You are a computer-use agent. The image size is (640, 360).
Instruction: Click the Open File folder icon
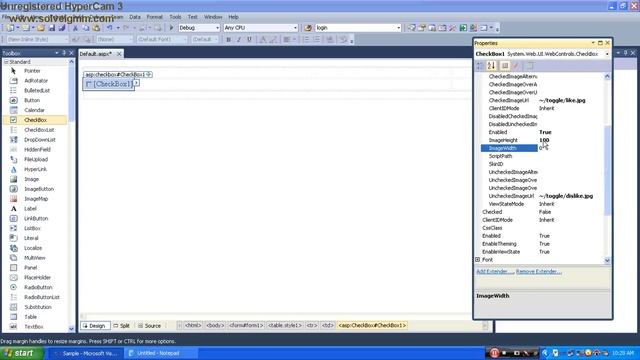tap(40, 28)
